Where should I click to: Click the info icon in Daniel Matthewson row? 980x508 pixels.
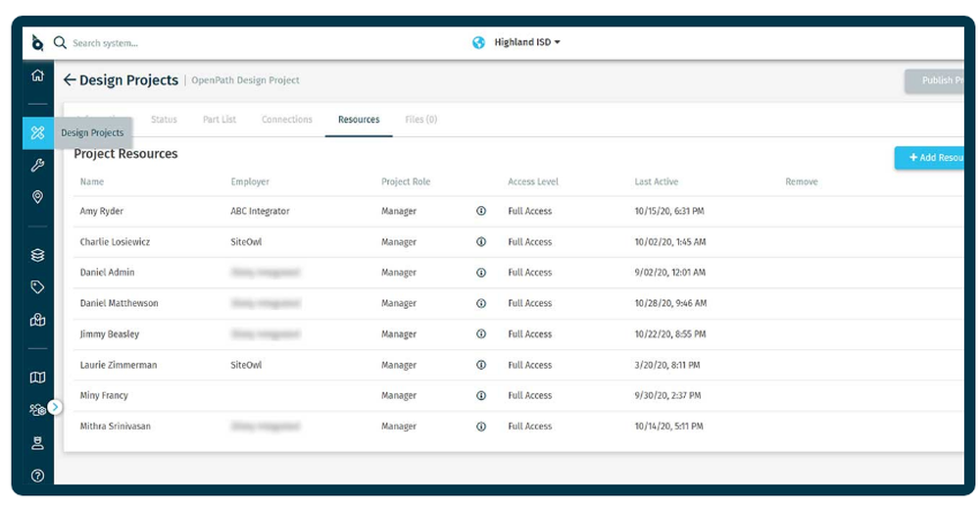(481, 303)
